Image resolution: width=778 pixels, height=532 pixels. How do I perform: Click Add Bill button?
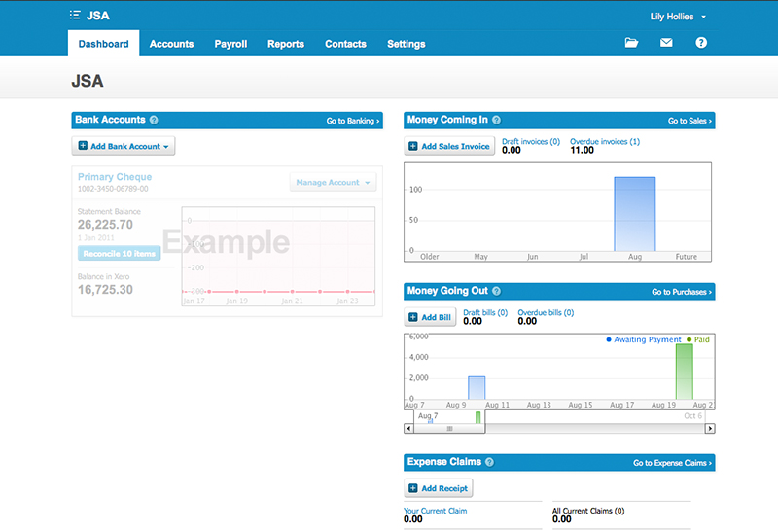pos(430,317)
